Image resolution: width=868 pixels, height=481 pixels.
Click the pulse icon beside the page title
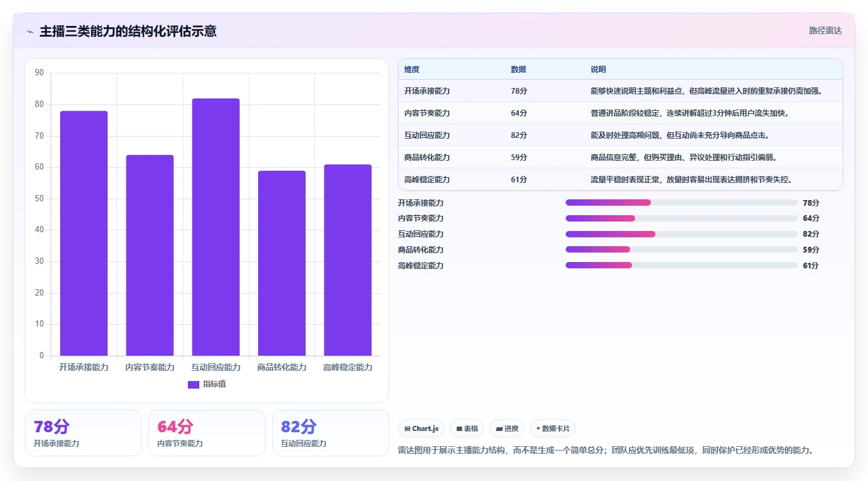(x=30, y=32)
